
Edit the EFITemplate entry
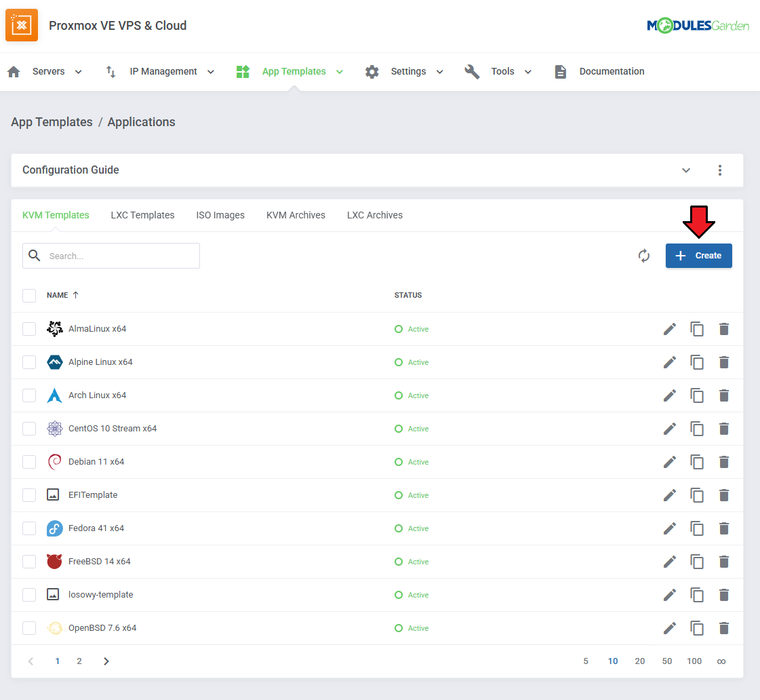pyautogui.click(x=669, y=495)
